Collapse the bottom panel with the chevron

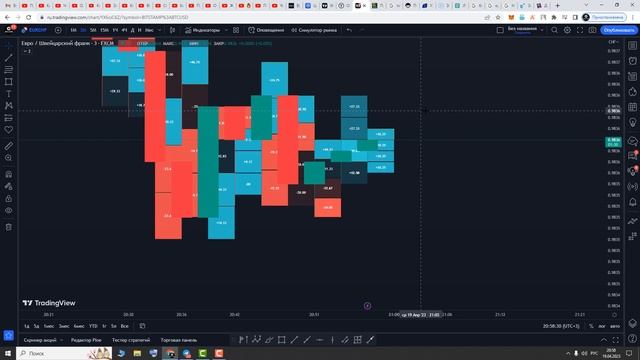coord(604,340)
